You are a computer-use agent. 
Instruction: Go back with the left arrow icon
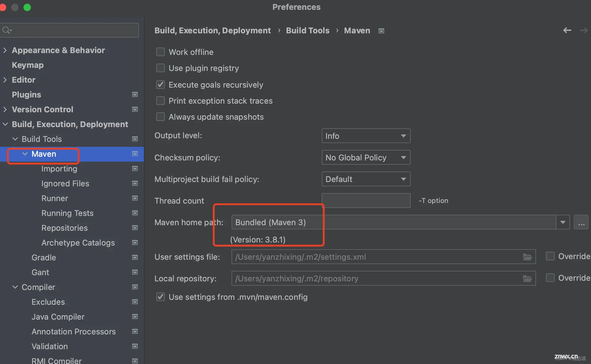click(567, 30)
